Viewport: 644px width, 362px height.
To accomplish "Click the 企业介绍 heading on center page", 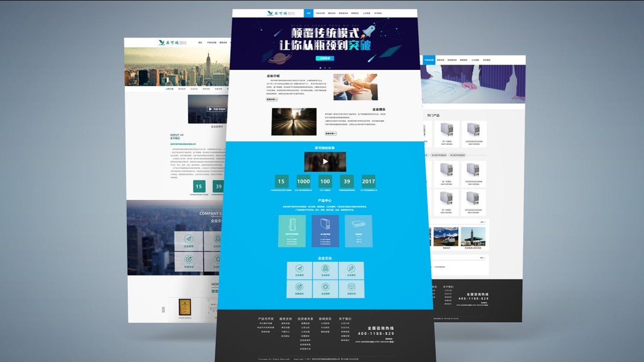I will (273, 76).
